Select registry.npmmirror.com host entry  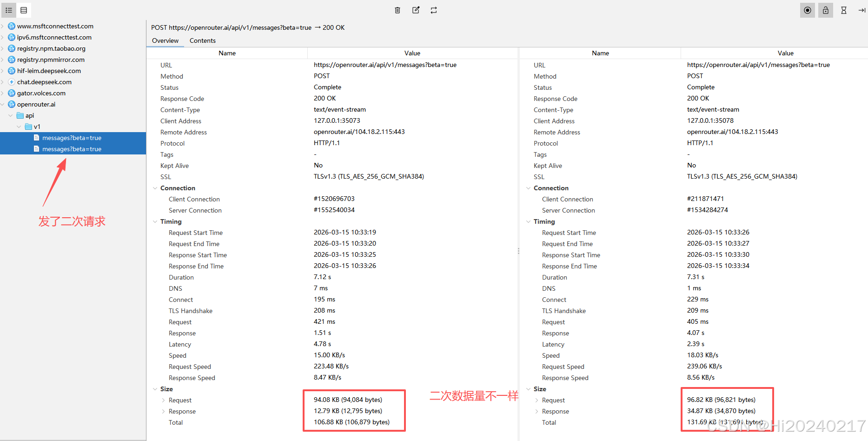tap(51, 60)
